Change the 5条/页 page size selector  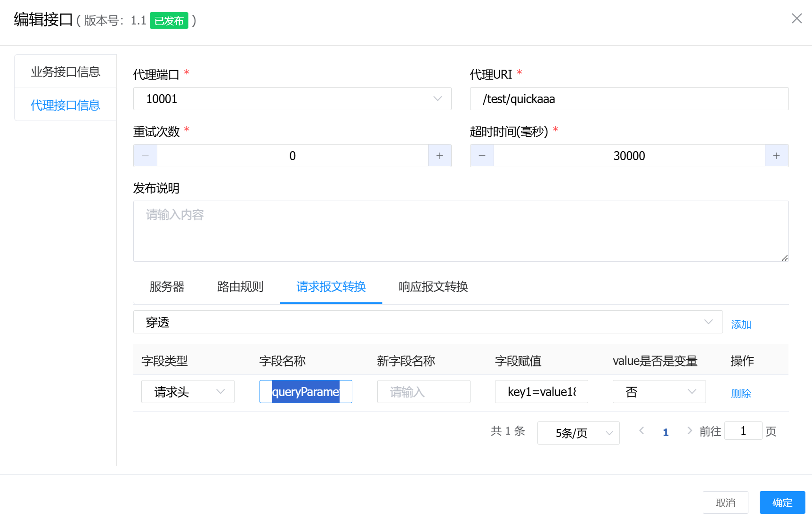578,433
